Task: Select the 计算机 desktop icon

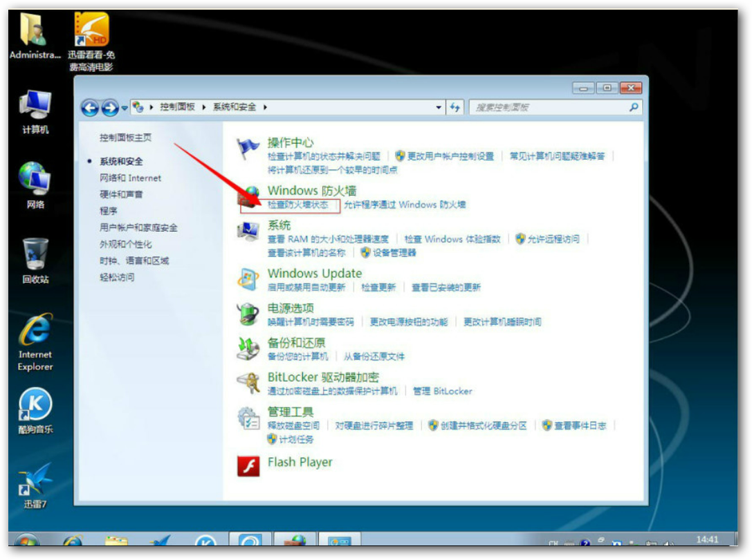Action: pyautogui.click(x=35, y=113)
